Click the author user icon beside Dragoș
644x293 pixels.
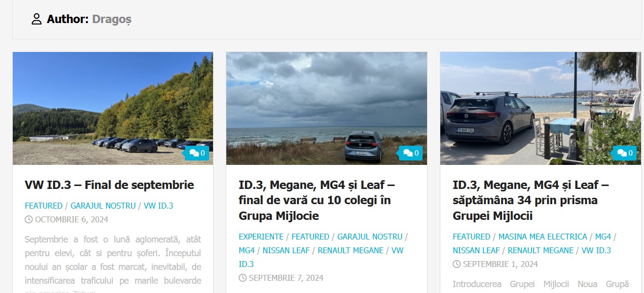[36, 19]
